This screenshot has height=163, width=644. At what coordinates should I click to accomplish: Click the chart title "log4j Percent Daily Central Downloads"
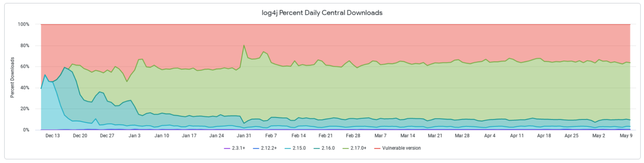(x=322, y=13)
